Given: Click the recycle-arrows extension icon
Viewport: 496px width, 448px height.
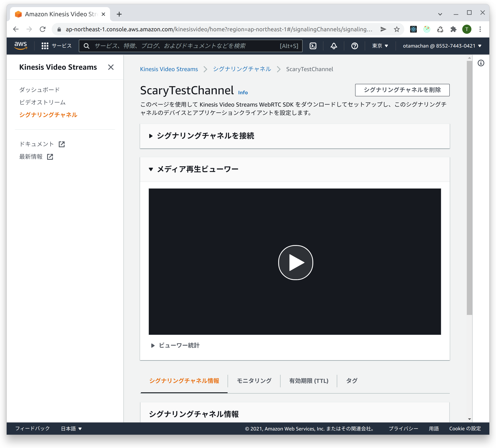Looking at the screenshot, I should 440,29.
